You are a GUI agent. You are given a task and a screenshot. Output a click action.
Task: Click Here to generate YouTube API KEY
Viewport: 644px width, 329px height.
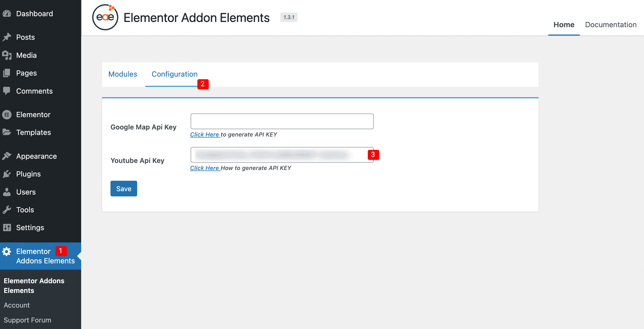coord(204,168)
